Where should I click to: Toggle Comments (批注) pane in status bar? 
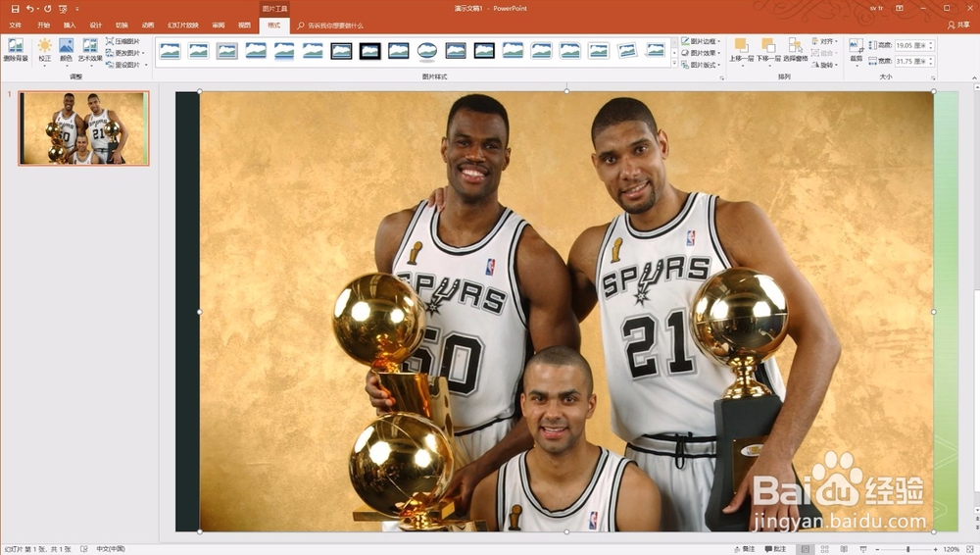775,549
